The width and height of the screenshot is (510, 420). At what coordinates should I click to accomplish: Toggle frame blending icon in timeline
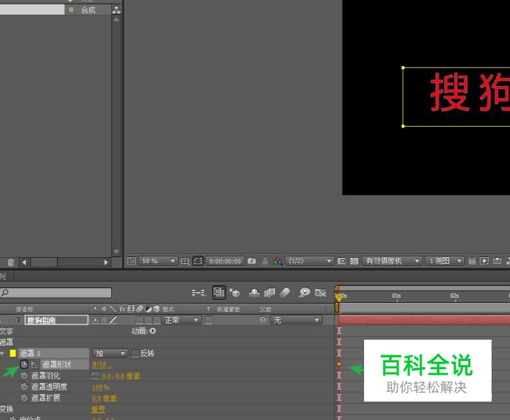269,293
